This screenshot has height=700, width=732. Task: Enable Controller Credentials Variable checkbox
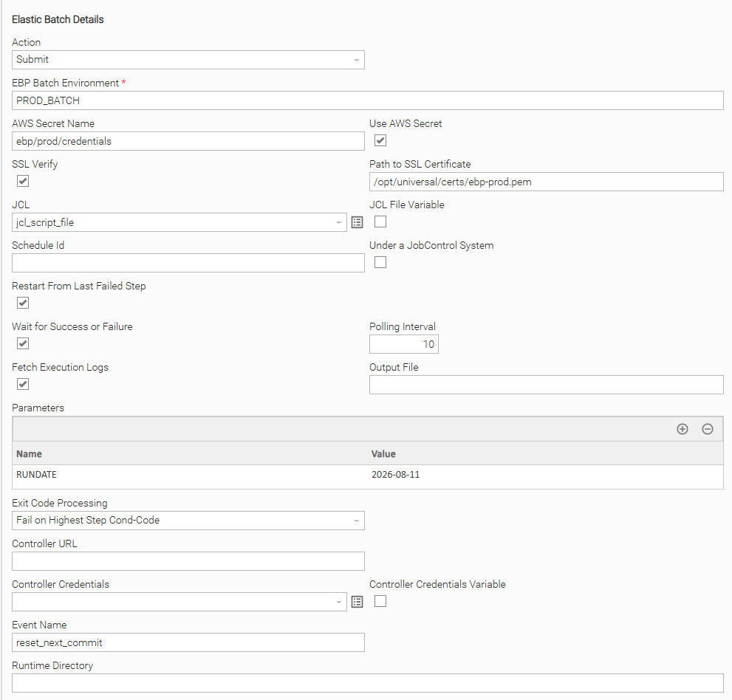(x=380, y=601)
